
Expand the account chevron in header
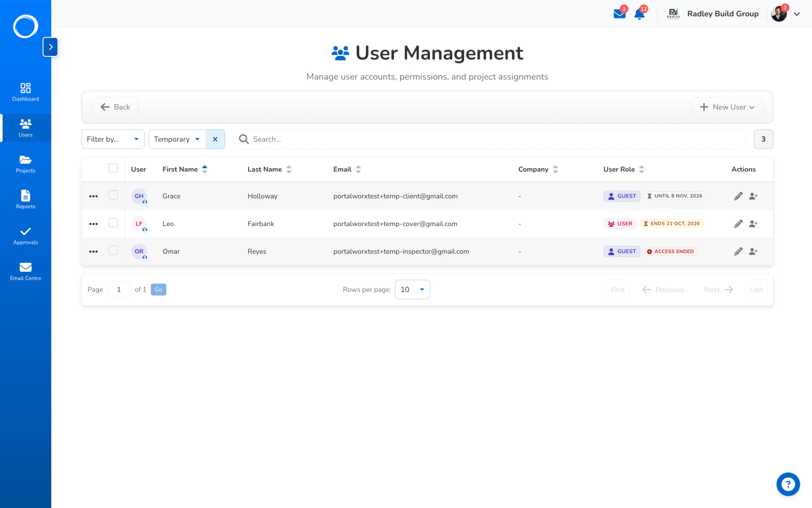click(x=797, y=14)
